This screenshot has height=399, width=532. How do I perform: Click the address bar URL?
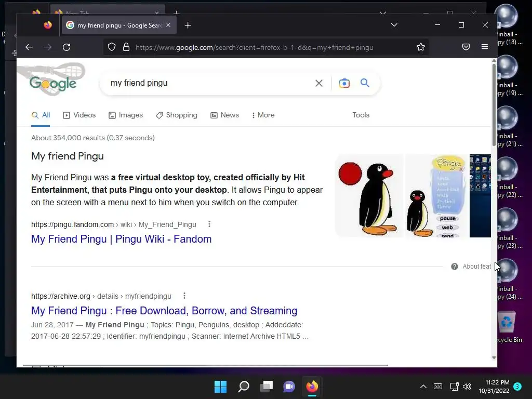click(255, 47)
